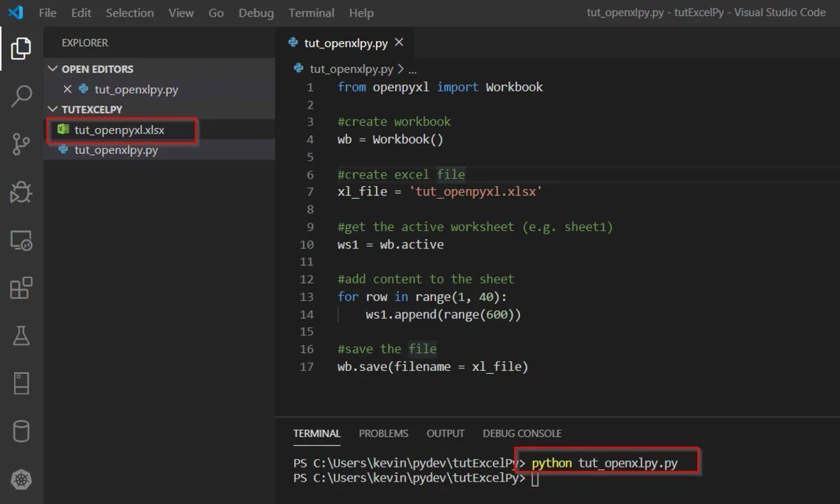Open the Kubernetes helm-wheel view

coord(21,479)
